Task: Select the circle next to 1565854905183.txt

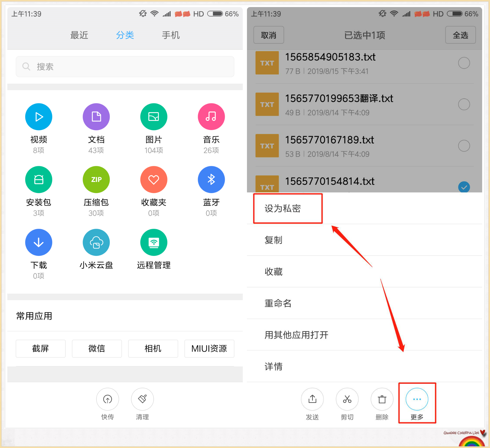Action: pos(464,63)
